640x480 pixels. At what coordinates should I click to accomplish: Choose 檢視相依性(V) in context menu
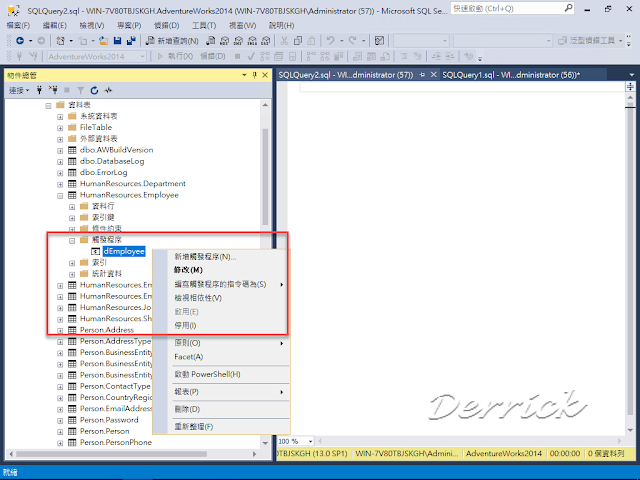click(221, 298)
